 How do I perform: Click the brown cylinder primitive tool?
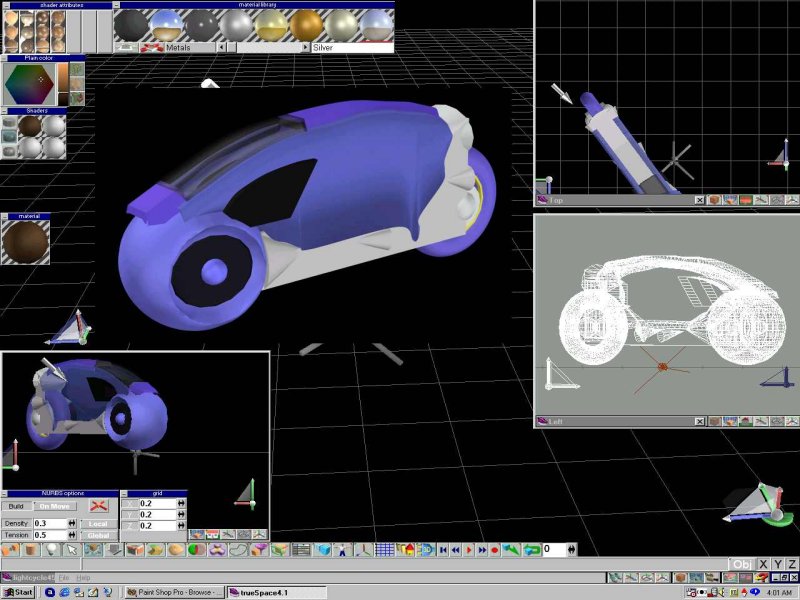pos(30,549)
